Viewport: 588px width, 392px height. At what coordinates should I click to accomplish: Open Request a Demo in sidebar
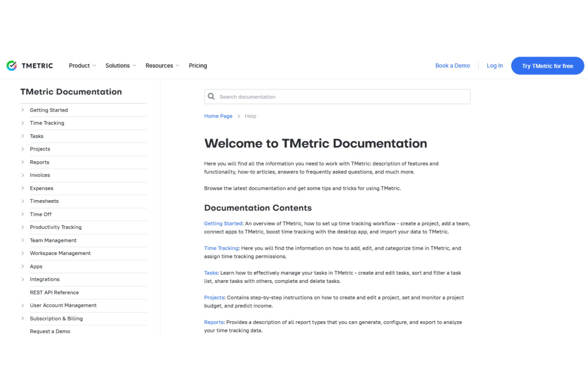50,331
